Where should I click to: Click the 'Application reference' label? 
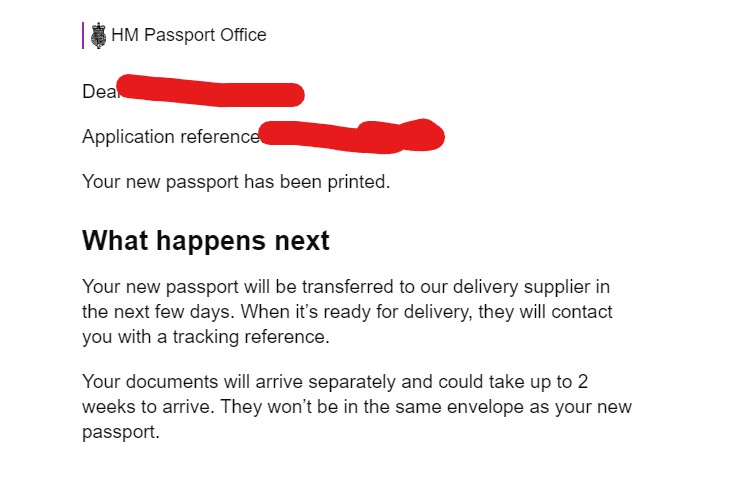(170, 137)
